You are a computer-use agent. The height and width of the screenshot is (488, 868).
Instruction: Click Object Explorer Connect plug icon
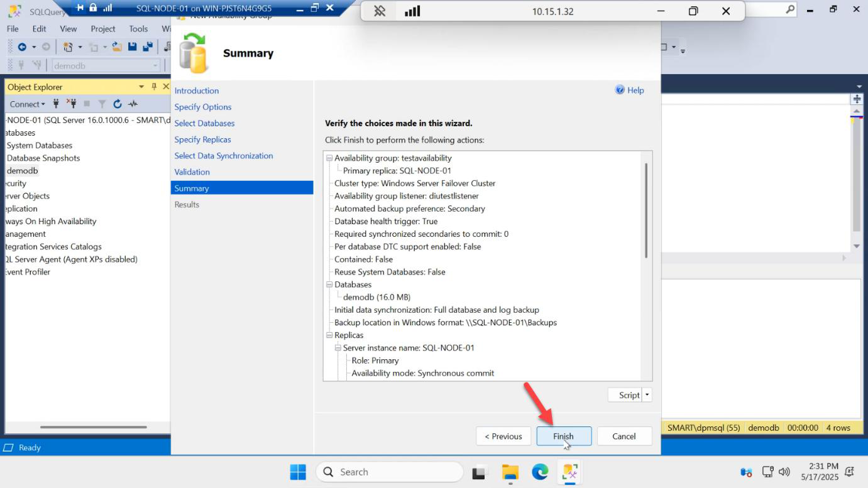click(57, 104)
